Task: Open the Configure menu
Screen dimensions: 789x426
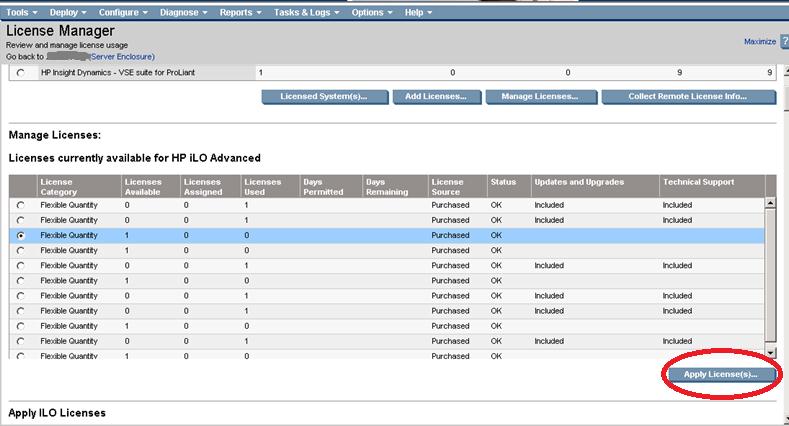Action: point(123,13)
